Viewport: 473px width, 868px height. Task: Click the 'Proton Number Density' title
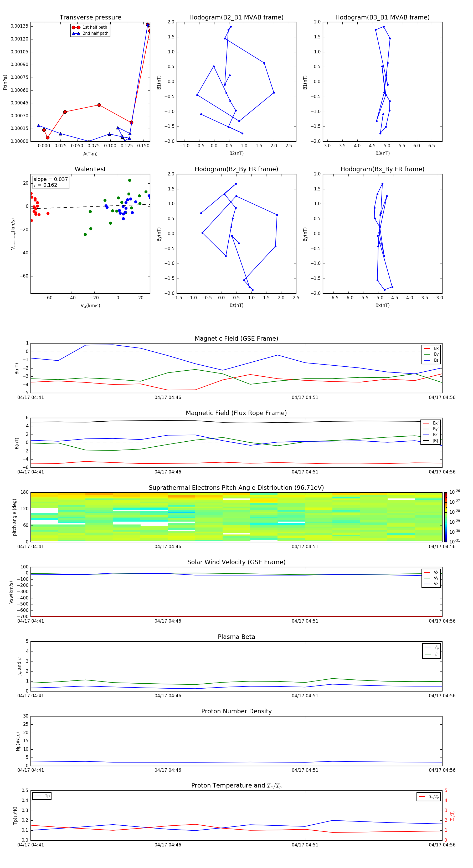click(x=236, y=711)
